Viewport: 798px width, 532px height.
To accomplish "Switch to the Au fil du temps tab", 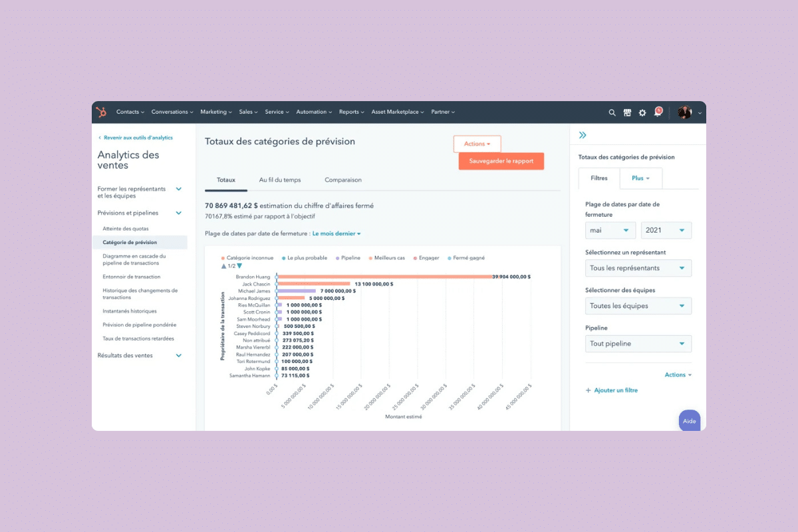I will click(279, 180).
